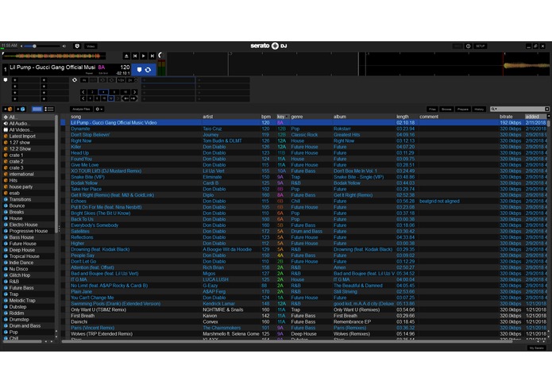552x392 pixels.
Task: Open the Drum and Bass smart crate
Action: (28, 326)
